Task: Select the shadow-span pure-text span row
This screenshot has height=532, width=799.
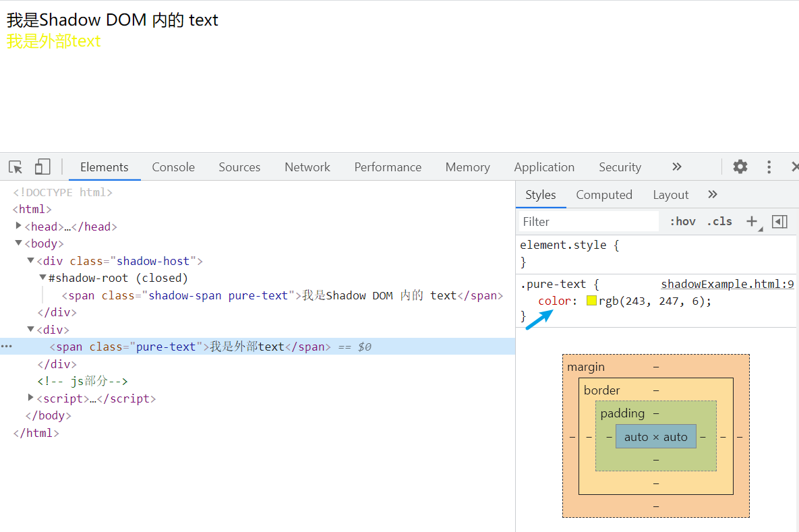Action: tap(283, 295)
